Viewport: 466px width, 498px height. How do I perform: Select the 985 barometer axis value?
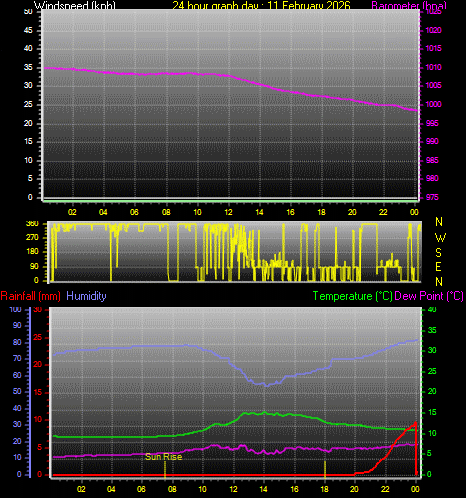point(432,160)
